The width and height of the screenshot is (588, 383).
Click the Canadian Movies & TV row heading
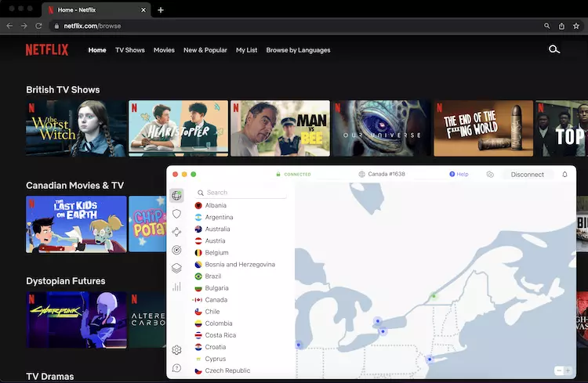pyautogui.click(x=75, y=186)
